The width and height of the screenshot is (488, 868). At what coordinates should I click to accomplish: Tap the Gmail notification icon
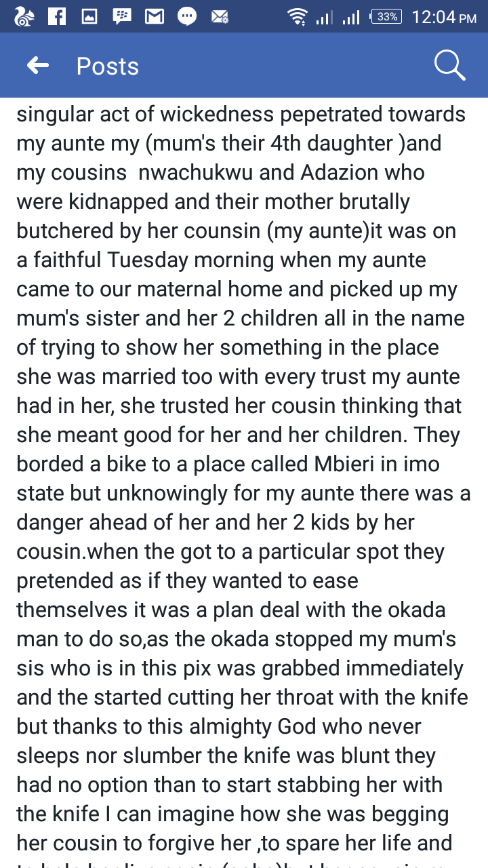coord(155,17)
